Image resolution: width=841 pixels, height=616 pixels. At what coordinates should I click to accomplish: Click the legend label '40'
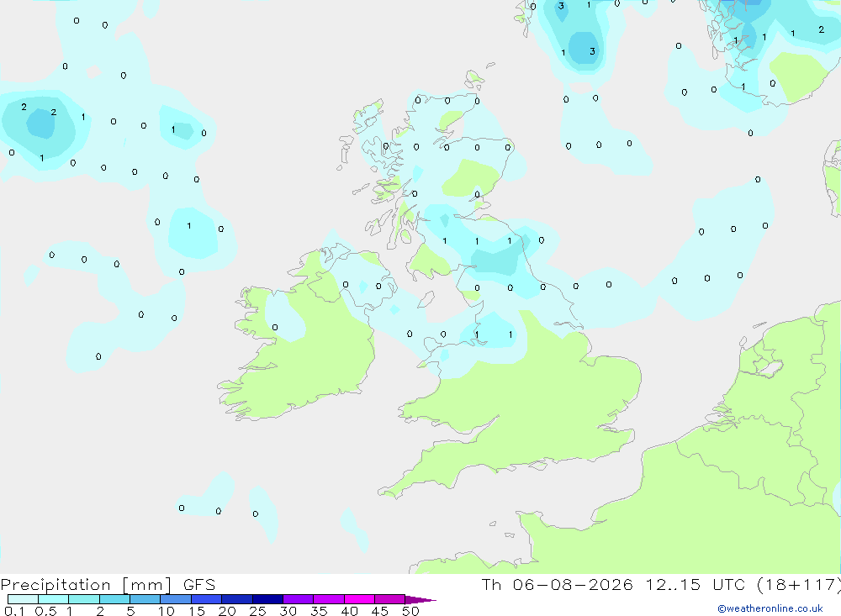[x=350, y=611]
